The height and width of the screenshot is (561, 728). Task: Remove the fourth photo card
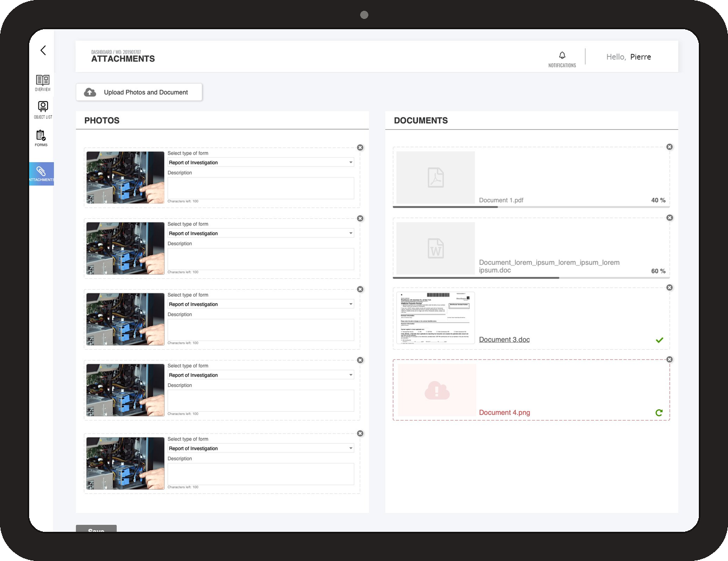360,360
